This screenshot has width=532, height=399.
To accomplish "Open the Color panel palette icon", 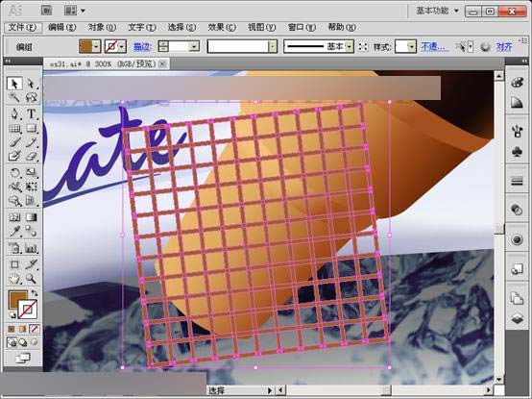I will click(517, 83).
